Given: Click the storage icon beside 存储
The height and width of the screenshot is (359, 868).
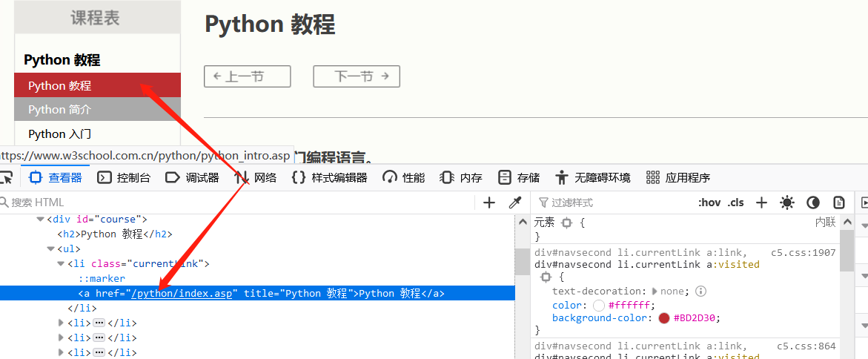Looking at the screenshot, I should 504,178.
